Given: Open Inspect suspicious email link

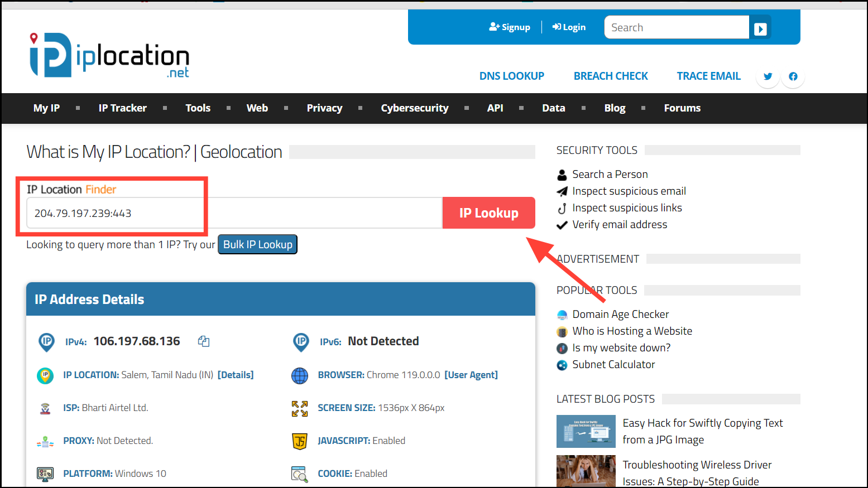Looking at the screenshot, I should [x=629, y=191].
